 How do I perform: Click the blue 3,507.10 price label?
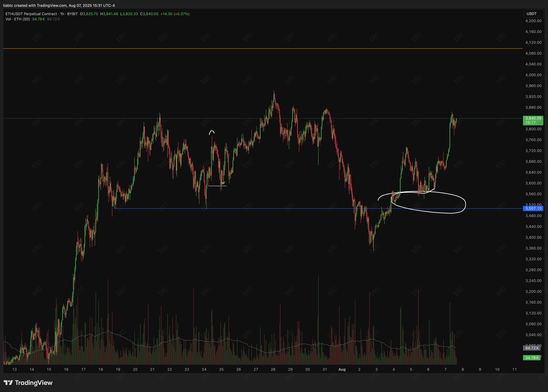pyautogui.click(x=533, y=208)
